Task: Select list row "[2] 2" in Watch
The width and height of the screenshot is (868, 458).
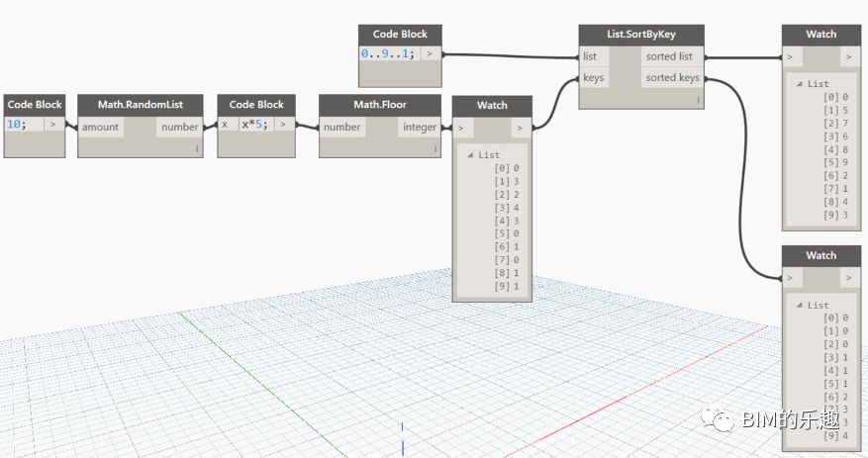Action: 507,195
